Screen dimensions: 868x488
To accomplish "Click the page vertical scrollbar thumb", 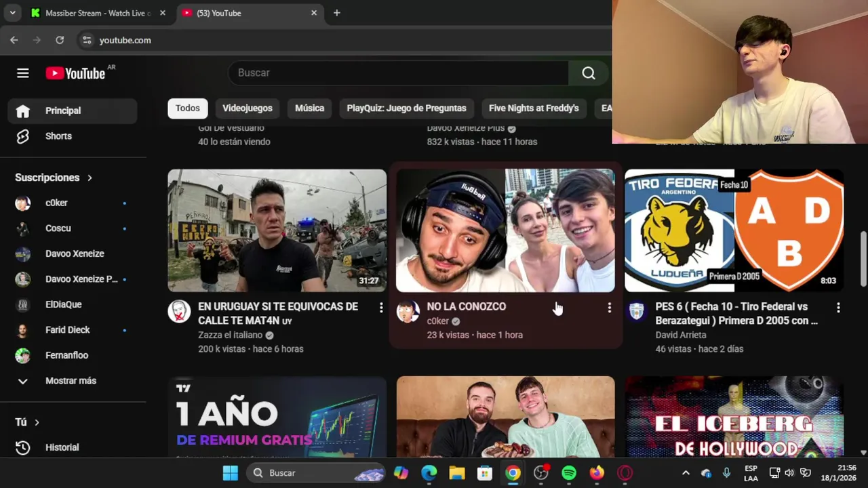I will [x=863, y=258].
